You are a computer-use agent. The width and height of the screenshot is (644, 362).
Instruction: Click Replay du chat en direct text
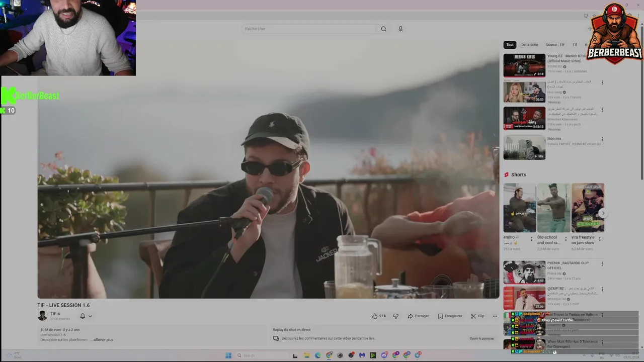pos(291,330)
